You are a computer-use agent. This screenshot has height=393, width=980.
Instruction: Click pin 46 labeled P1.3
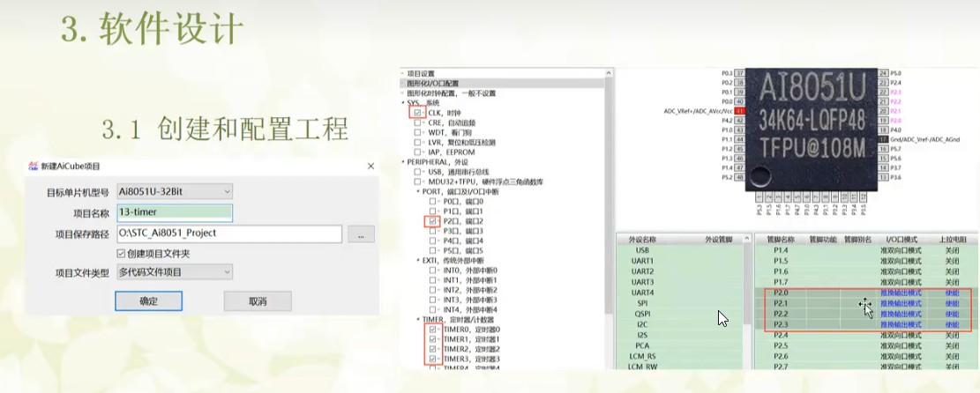pos(739,158)
